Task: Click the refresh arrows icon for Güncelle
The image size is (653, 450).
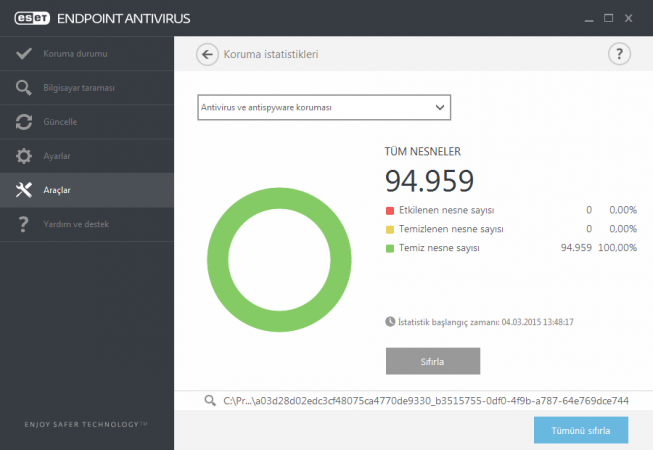Action: click(x=24, y=122)
